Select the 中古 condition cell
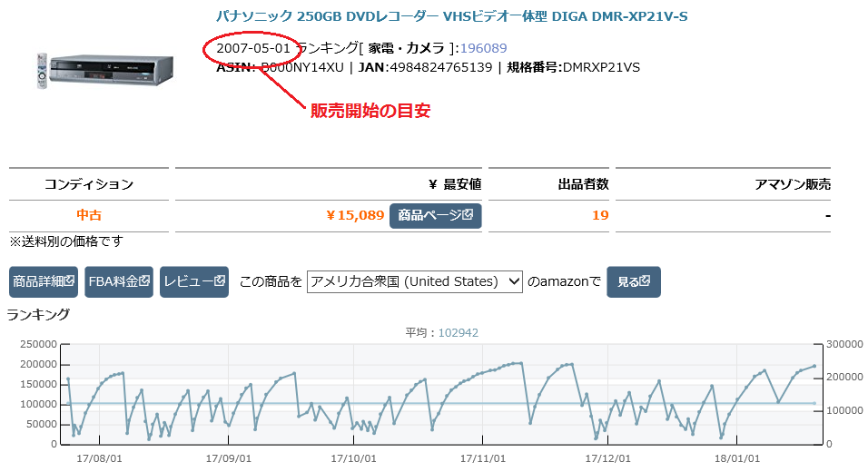 89,215
